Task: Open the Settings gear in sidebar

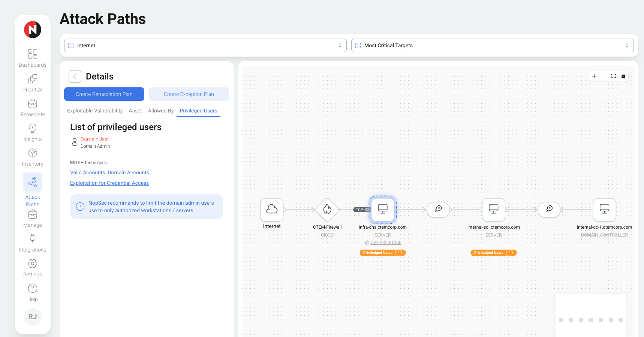Action: pyautogui.click(x=33, y=264)
